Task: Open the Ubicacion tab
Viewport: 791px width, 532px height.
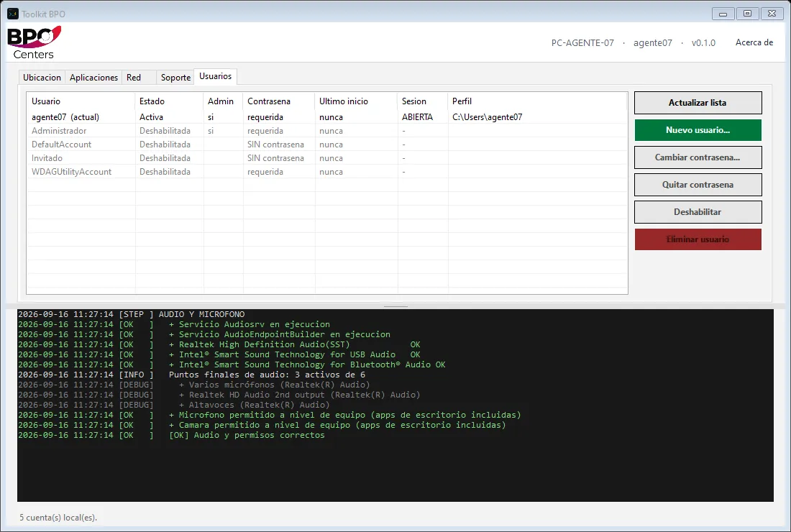Action: point(42,77)
